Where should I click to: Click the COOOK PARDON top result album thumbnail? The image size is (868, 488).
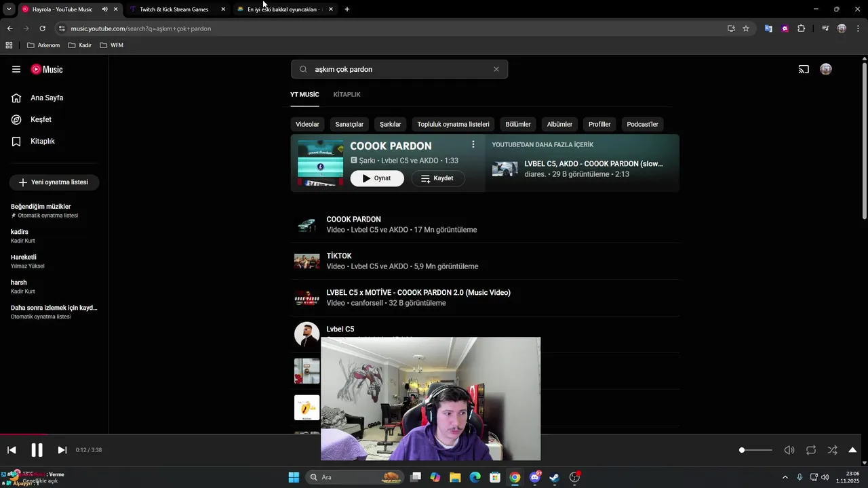click(x=321, y=163)
